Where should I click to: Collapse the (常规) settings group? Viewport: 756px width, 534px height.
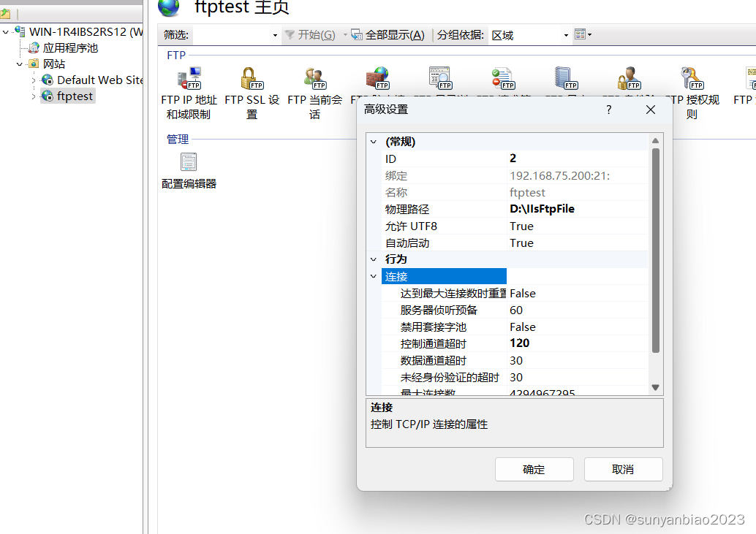pos(374,141)
